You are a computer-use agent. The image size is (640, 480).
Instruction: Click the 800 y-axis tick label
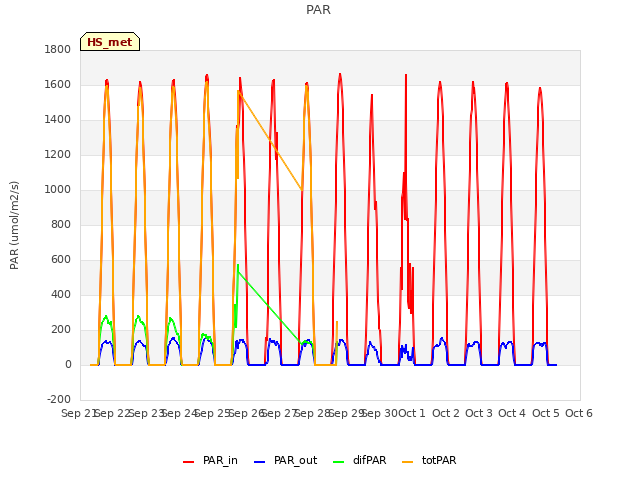point(61,224)
